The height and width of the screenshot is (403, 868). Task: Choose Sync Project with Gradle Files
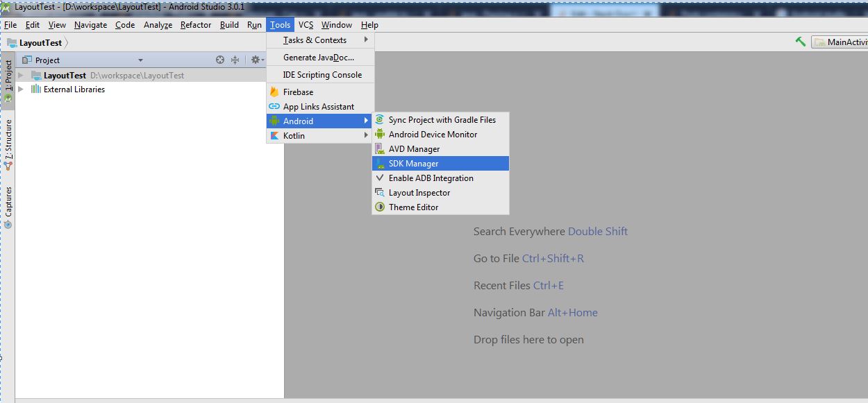[x=442, y=120]
